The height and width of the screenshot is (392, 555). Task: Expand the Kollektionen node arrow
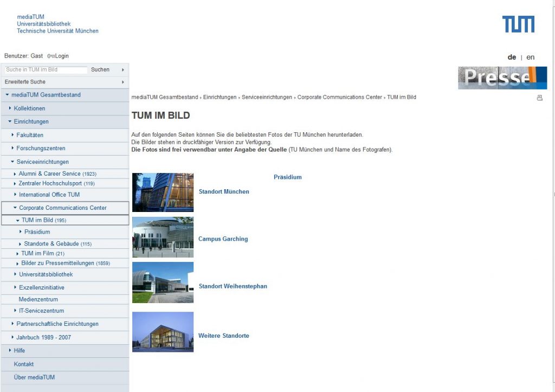coord(10,108)
